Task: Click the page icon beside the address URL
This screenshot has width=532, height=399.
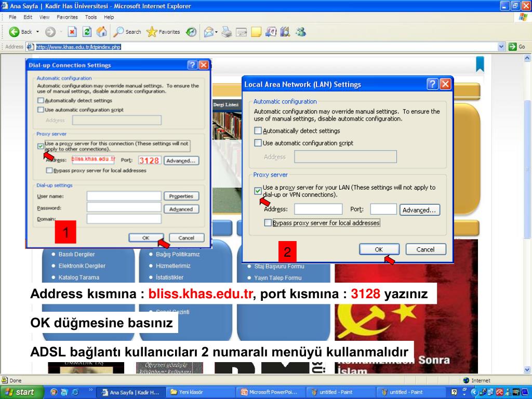Action: 30,47
